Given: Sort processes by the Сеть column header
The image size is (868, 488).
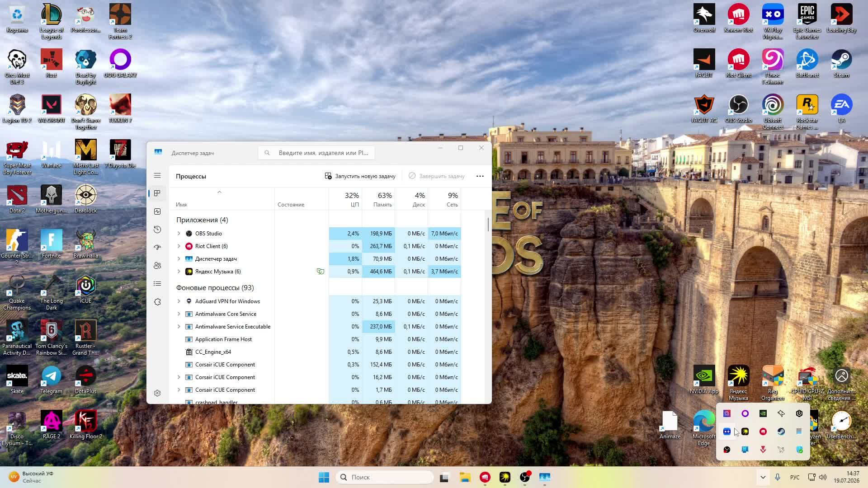Looking at the screenshot, I should coord(444,199).
